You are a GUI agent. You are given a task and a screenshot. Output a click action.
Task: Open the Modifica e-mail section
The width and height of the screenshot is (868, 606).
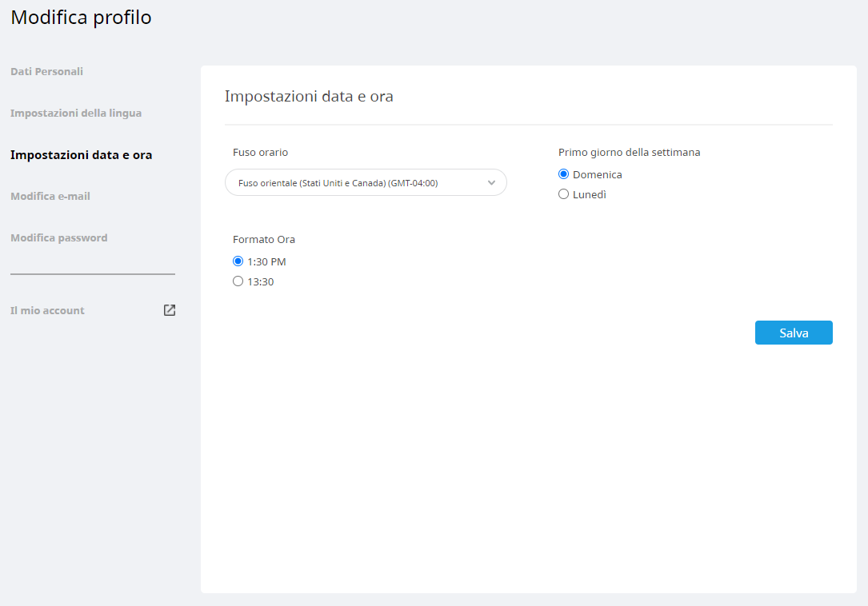pyautogui.click(x=50, y=196)
